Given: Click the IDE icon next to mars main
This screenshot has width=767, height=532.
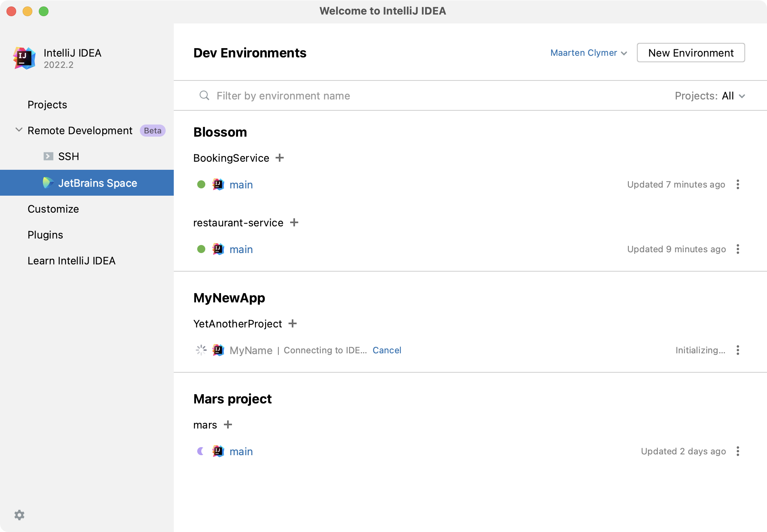Looking at the screenshot, I should tap(218, 451).
